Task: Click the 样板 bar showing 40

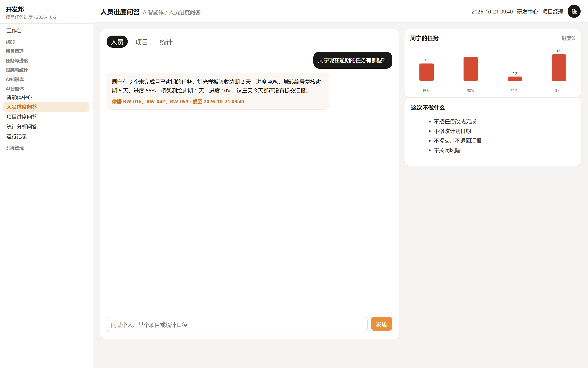Action: coord(427,72)
